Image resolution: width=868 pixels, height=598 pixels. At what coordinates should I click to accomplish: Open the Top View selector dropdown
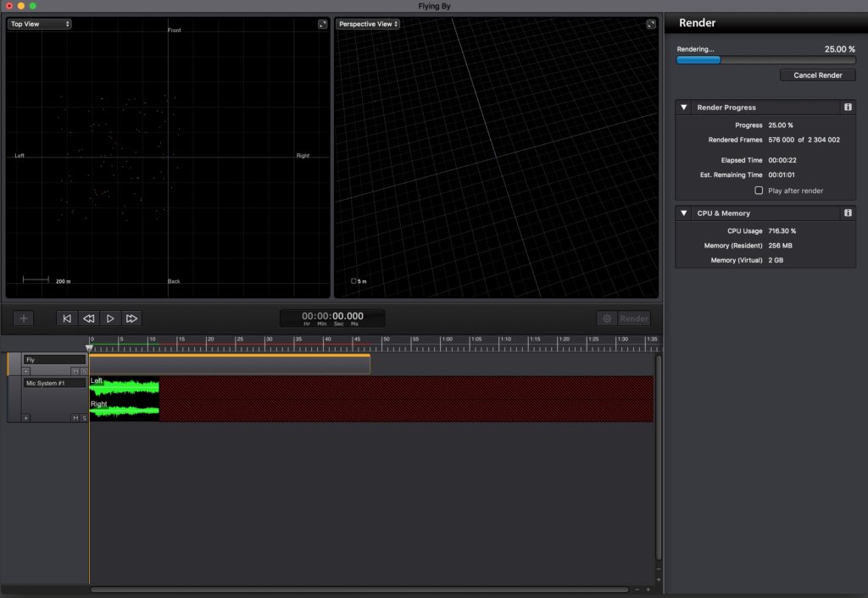[39, 24]
